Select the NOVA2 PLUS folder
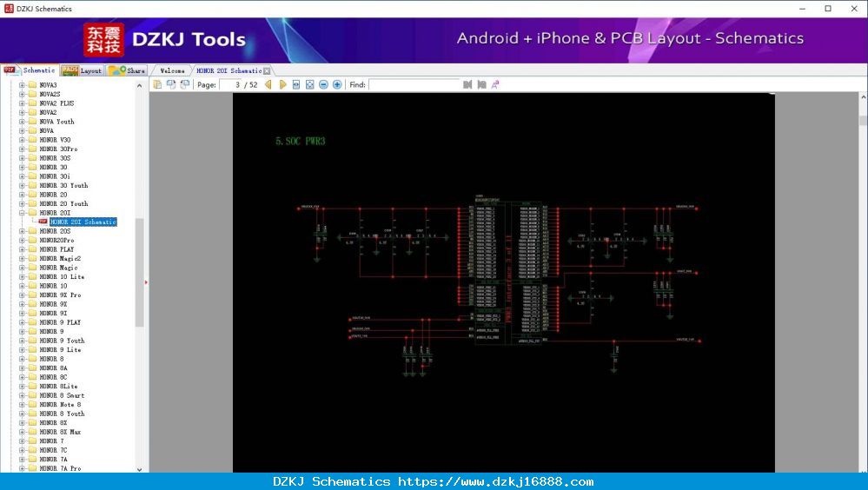Viewport: 868px width, 490px height. coord(56,103)
